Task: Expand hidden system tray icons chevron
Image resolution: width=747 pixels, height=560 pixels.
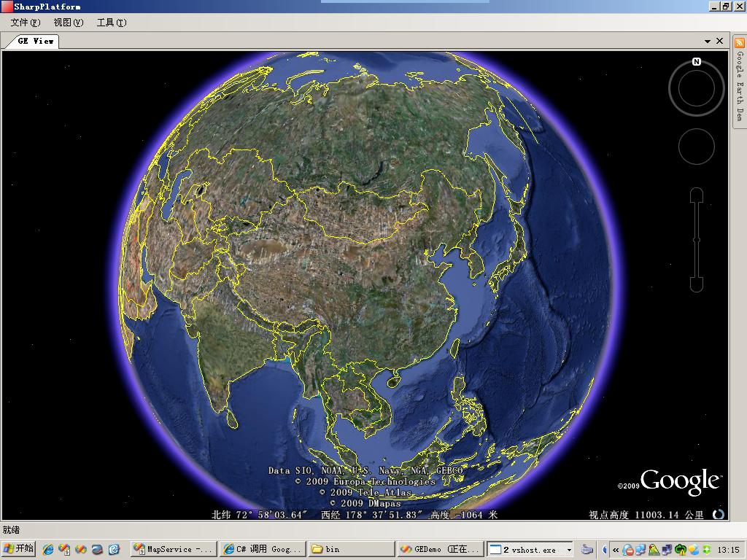Action: pyautogui.click(x=616, y=550)
